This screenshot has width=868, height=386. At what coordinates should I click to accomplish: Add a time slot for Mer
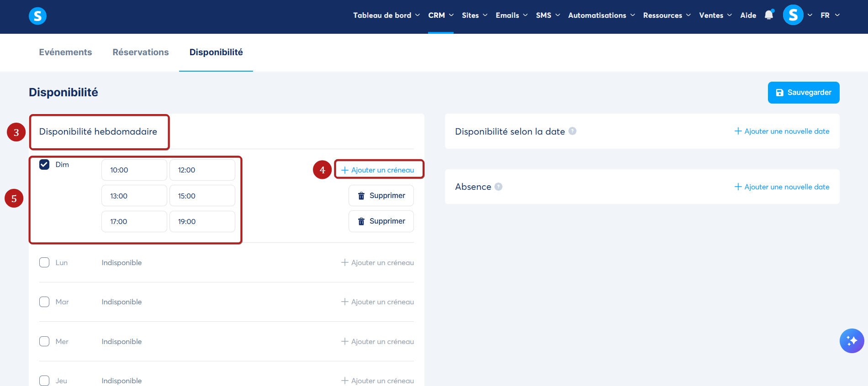(x=377, y=341)
